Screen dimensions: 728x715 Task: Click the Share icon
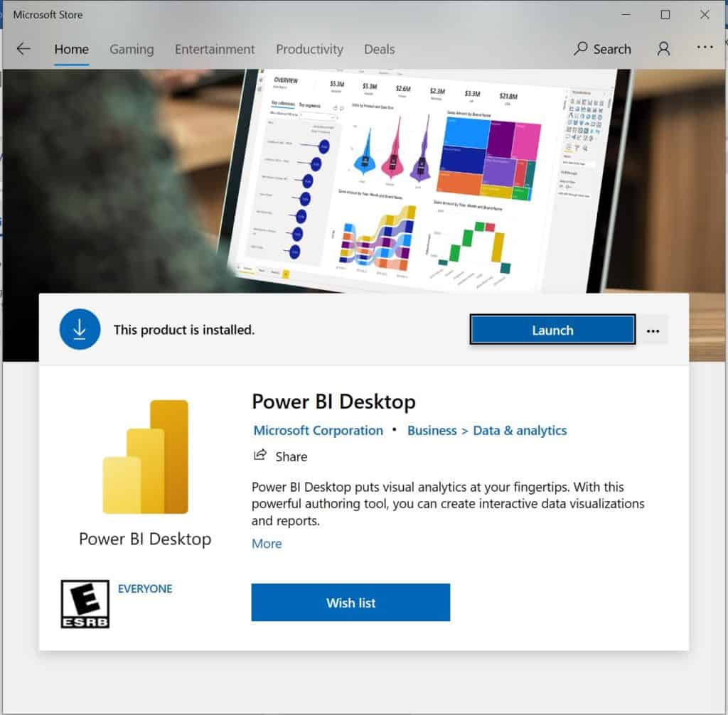click(x=260, y=455)
